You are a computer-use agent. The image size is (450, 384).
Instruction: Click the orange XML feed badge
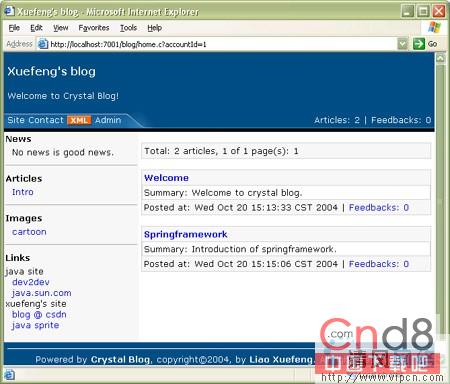tap(79, 120)
